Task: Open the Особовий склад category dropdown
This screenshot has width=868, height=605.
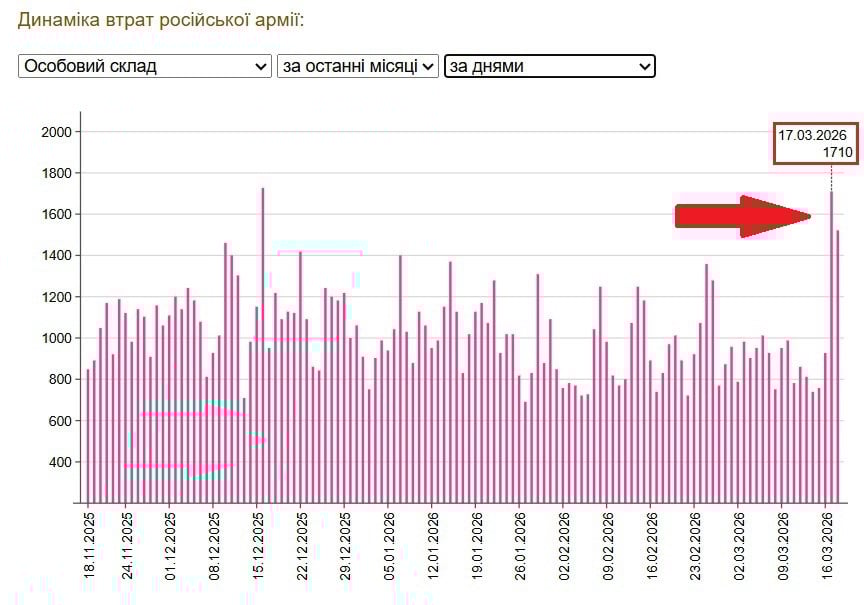Action: point(145,66)
